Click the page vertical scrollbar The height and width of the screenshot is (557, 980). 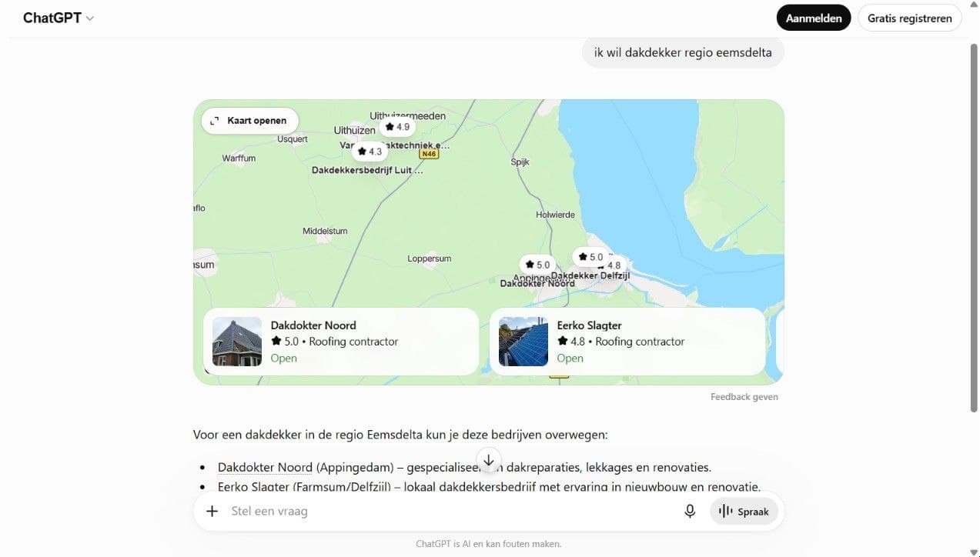[x=973, y=228]
